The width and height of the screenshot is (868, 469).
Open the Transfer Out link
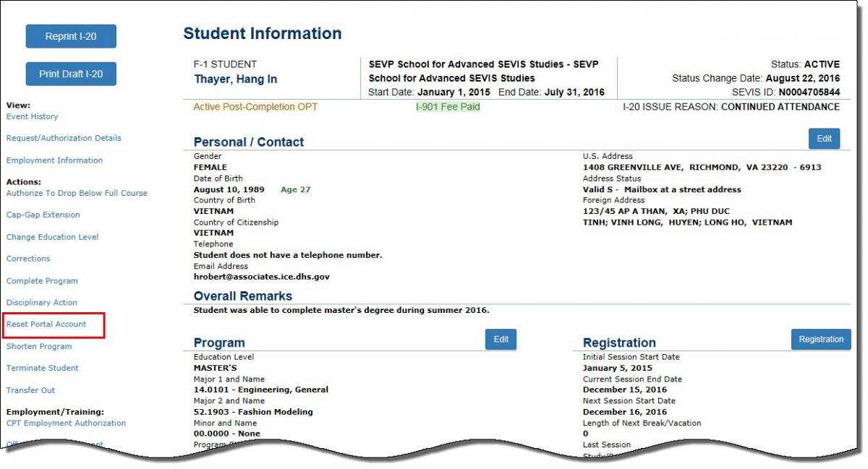click(x=30, y=390)
